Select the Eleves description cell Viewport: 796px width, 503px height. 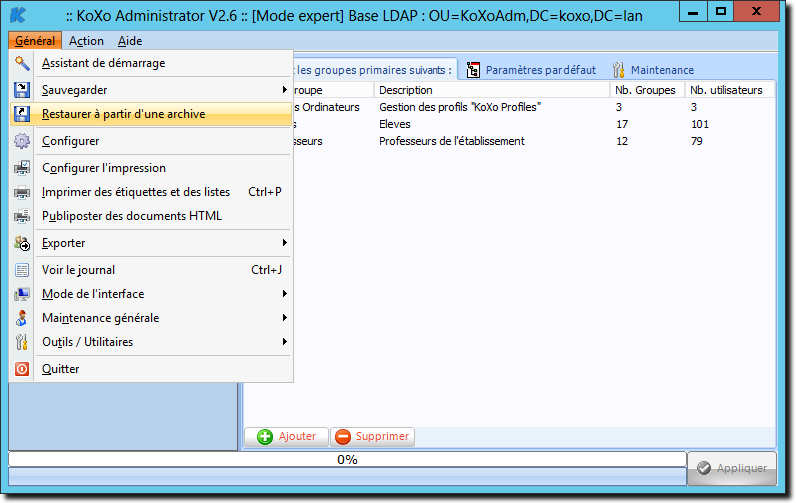[394, 124]
